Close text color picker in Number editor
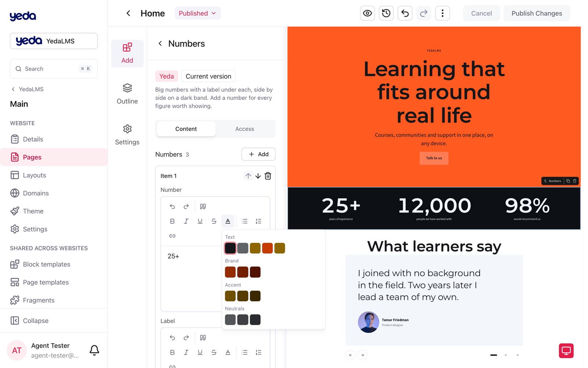Image resolution: width=588 pixels, height=368 pixels. (228, 221)
